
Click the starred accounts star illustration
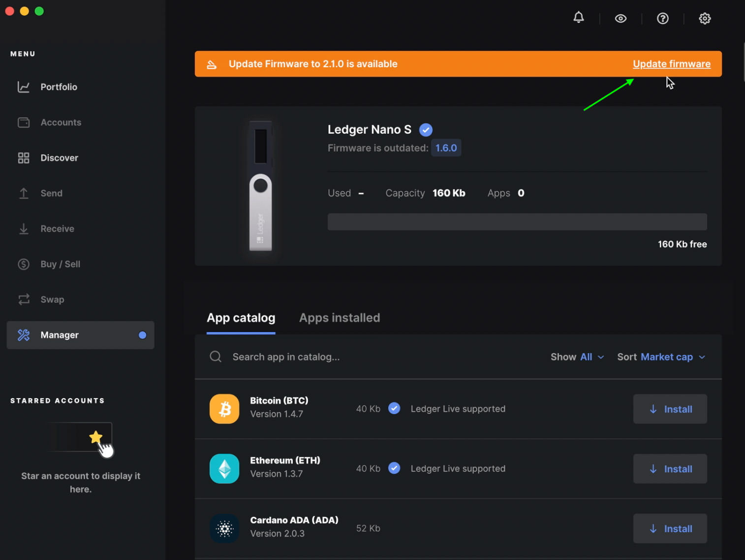point(96,437)
